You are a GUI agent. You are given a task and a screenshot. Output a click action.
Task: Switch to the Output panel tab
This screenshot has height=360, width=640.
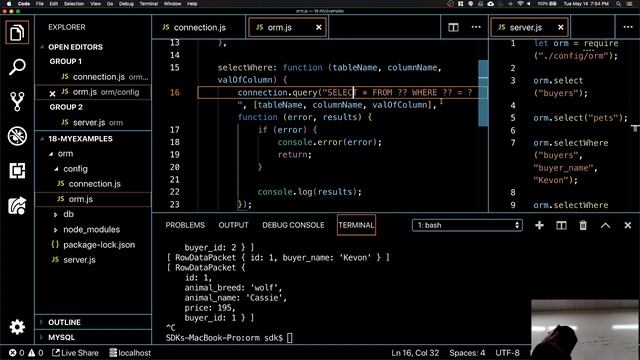(x=233, y=225)
